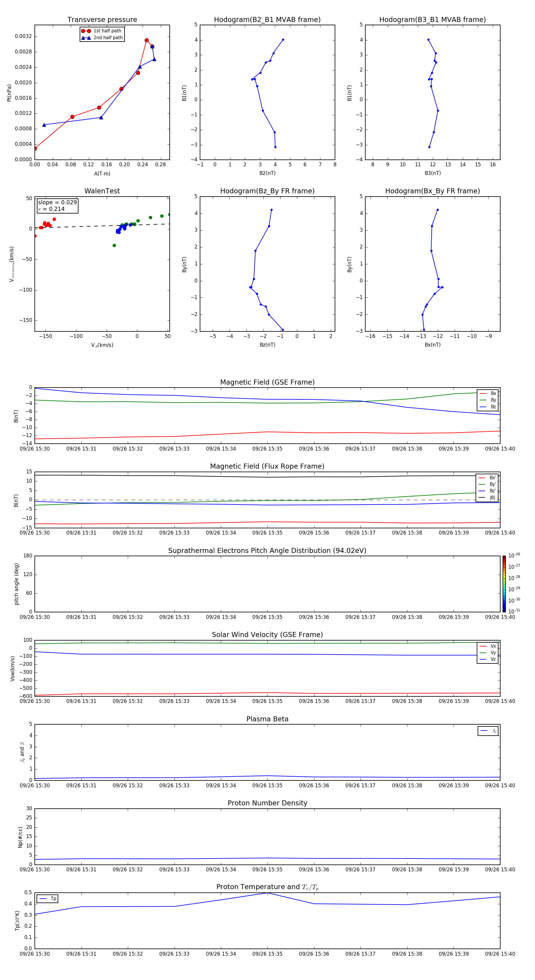Click the 'VA(km/s)' x-axis label
535x980 pixels.
[102, 345]
